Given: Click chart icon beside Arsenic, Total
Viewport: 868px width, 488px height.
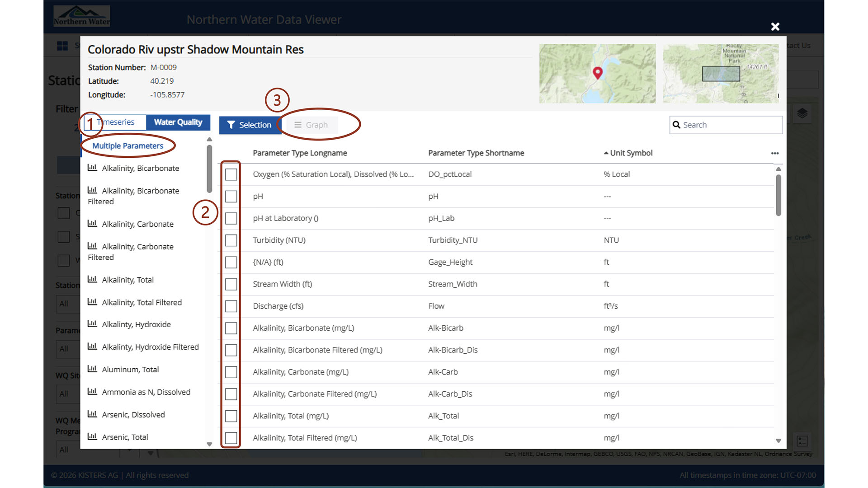Looking at the screenshot, I should [x=92, y=436].
